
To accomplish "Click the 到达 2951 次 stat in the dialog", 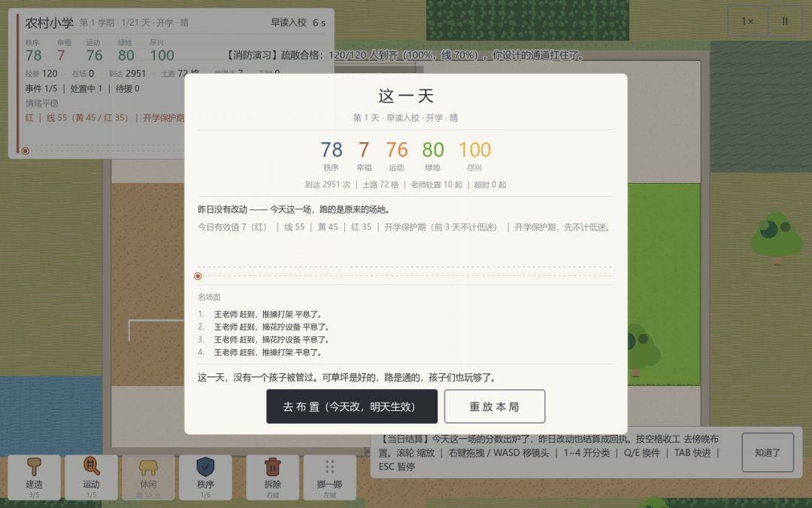I will (x=328, y=184).
